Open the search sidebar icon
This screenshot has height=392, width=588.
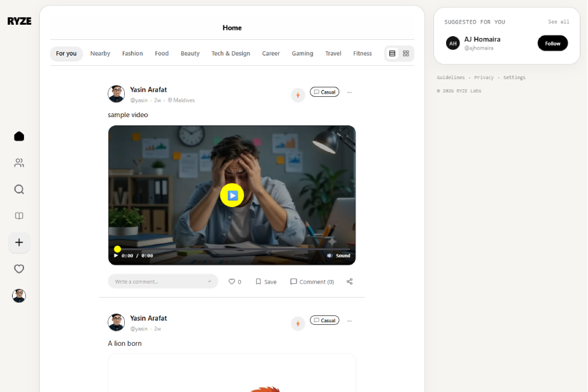pyautogui.click(x=19, y=189)
